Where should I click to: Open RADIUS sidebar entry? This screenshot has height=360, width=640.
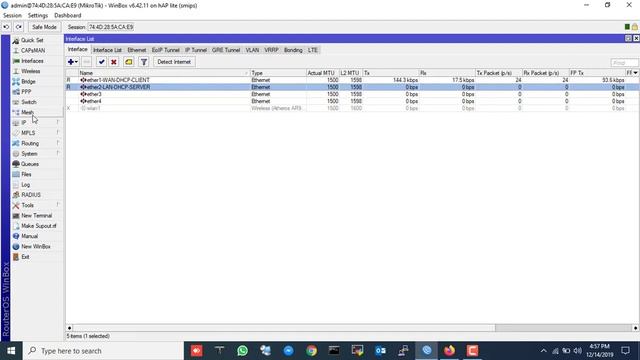[x=31, y=195]
